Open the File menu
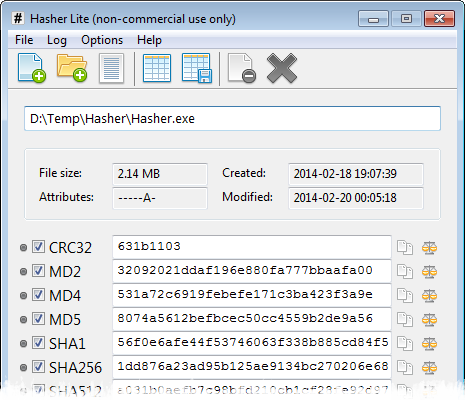This screenshot has width=465, height=400. [x=24, y=40]
